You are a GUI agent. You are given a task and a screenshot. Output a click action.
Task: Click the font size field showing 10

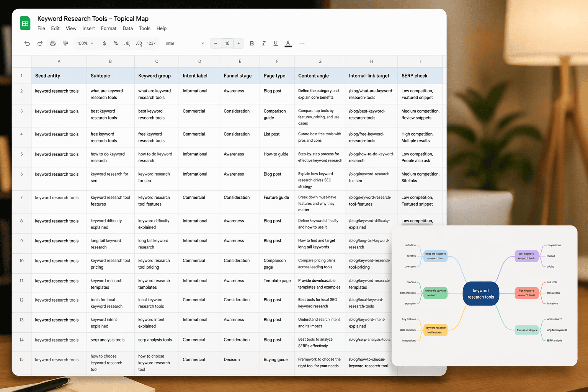click(x=227, y=43)
